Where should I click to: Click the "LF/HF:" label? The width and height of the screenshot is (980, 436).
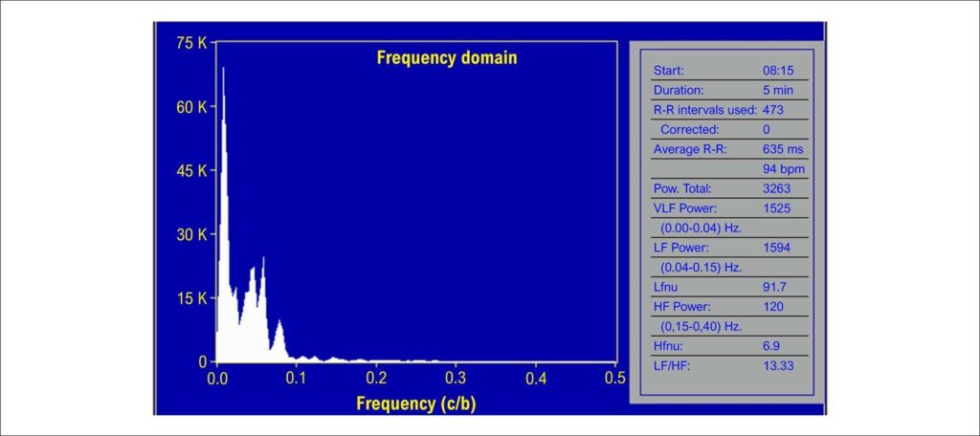pos(671,366)
